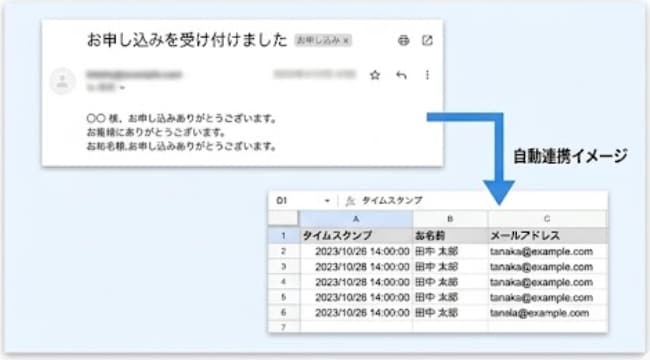650x360 pixels.
Task: Select the tanala@example.com cell in row 6
Action: tap(548, 312)
